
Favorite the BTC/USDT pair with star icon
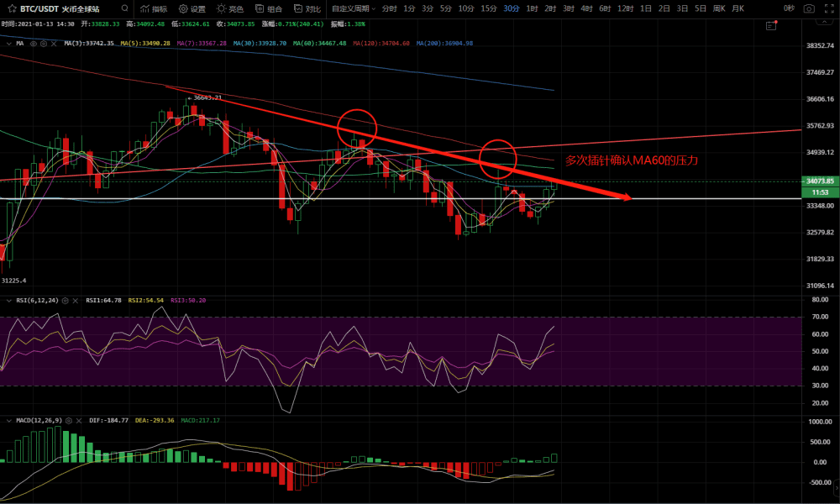coord(9,8)
